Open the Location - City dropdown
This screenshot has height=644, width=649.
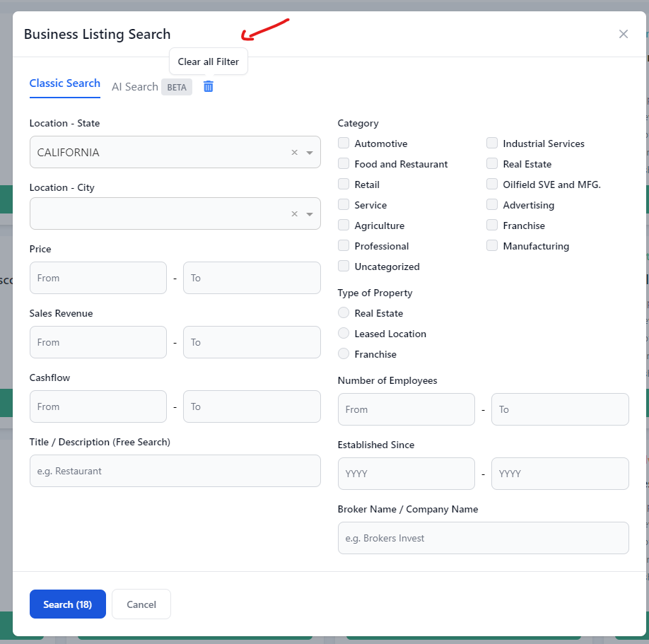[x=310, y=214]
